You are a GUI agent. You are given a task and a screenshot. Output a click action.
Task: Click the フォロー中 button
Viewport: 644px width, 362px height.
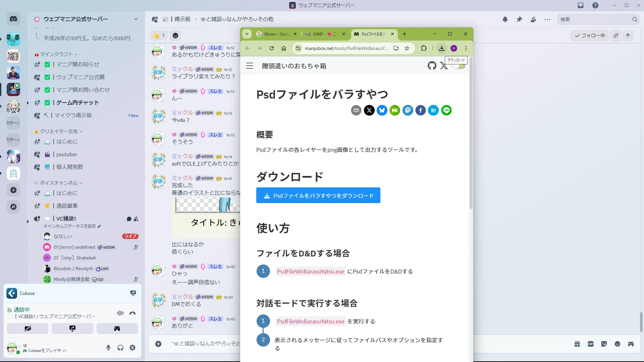(x=590, y=36)
